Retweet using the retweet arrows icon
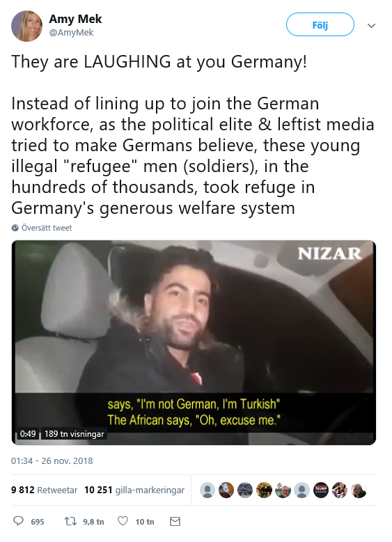Image resolution: width=392 pixels, height=542 pixels. click(71, 521)
